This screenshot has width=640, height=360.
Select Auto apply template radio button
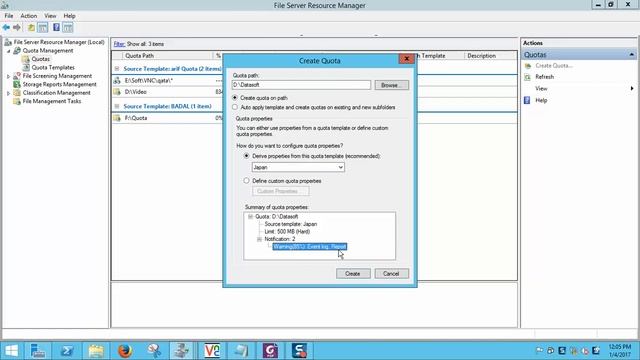pos(235,107)
